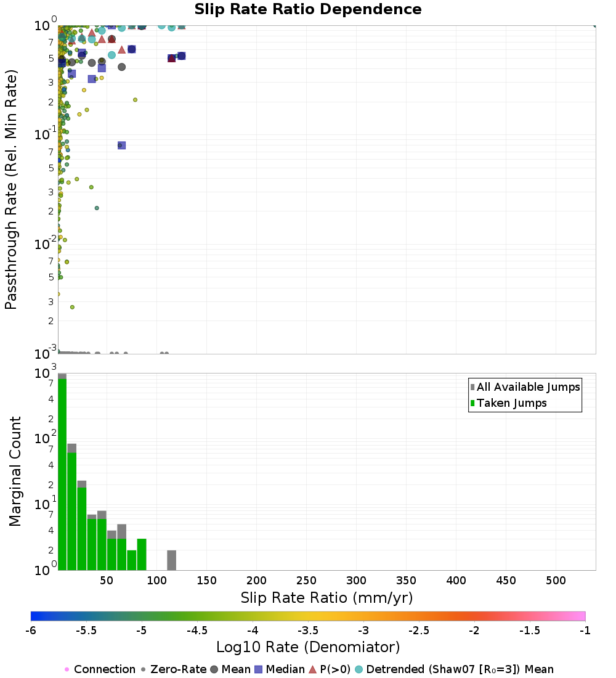Click the gray Zero-Rate legend dot
616x678 pixels.
tap(144, 669)
